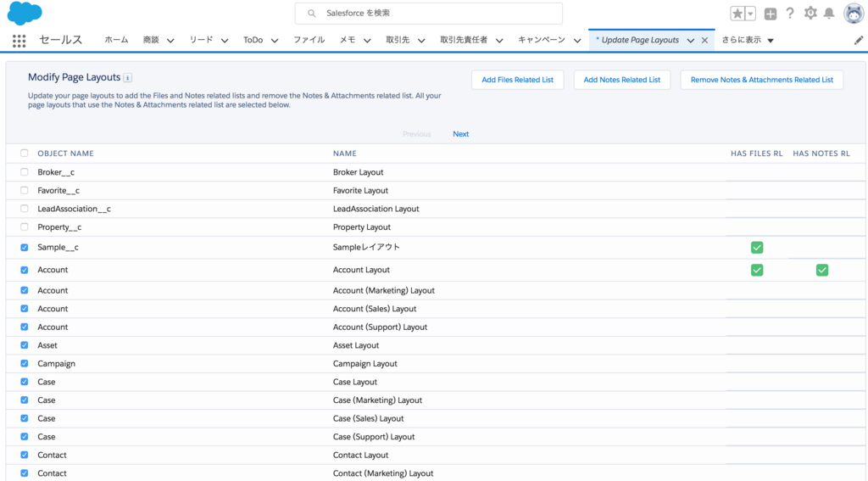Expand the 商談 tab dropdown chevron
The height and width of the screenshot is (481, 868).
coord(170,41)
